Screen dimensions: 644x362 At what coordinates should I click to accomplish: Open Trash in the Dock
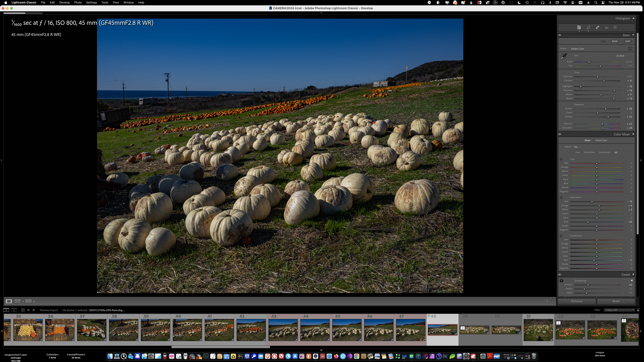pos(534,356)
